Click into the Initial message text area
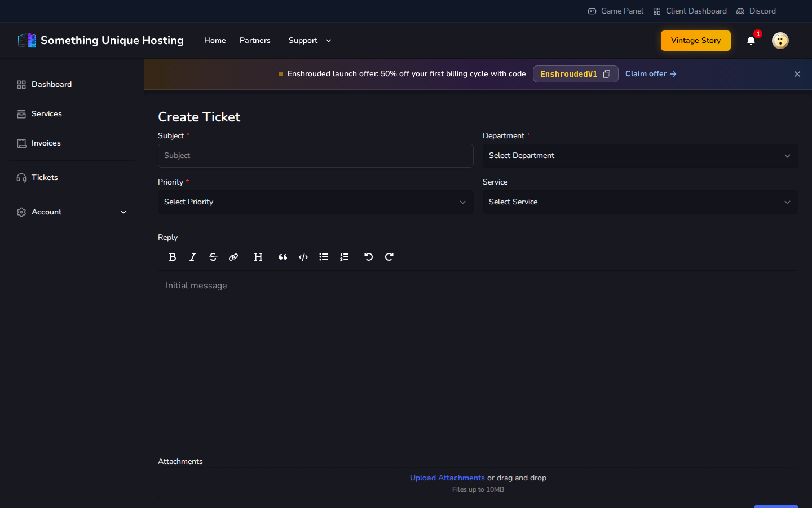The height and width of the screenshot is (508, 812). pyautogui.click(x=478, y=361)
